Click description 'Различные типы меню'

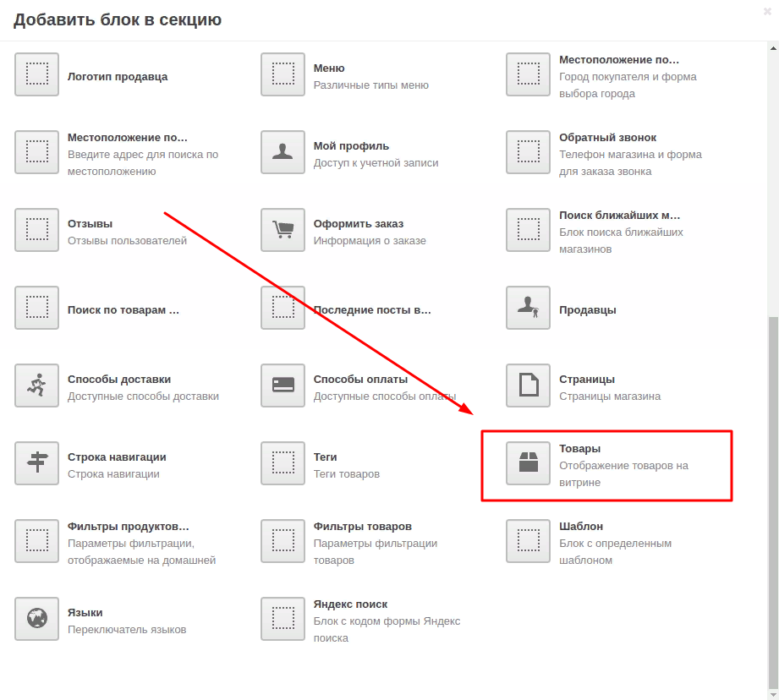click(x=371, y=85)
